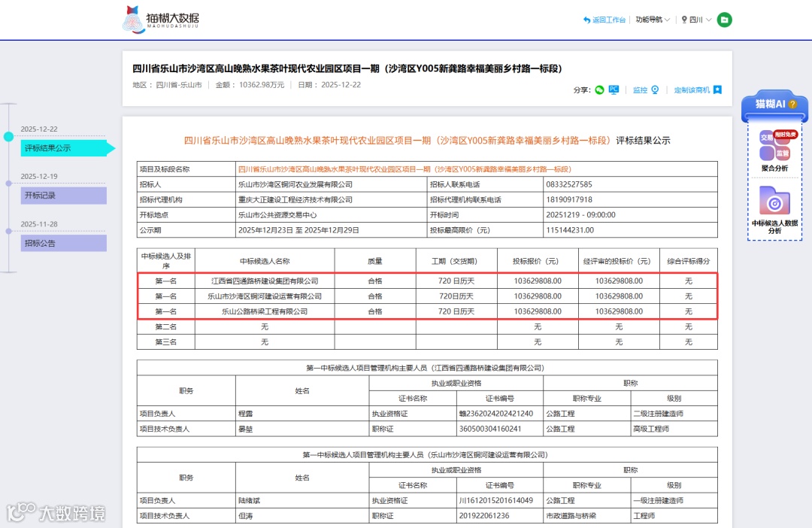Click 第三名 ranking cell
The height and width of the screenshot is (528, 812).
tap(165, 342)
